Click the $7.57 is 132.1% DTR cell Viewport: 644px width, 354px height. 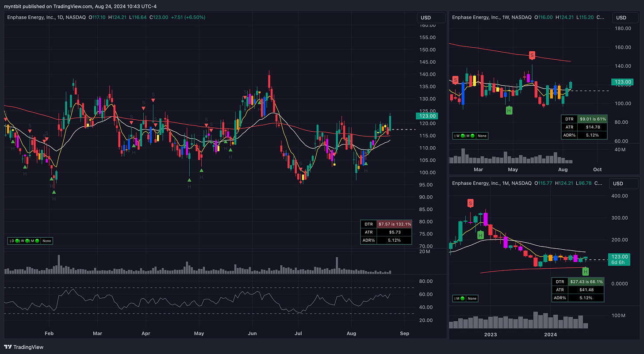[x=394, y=224]
